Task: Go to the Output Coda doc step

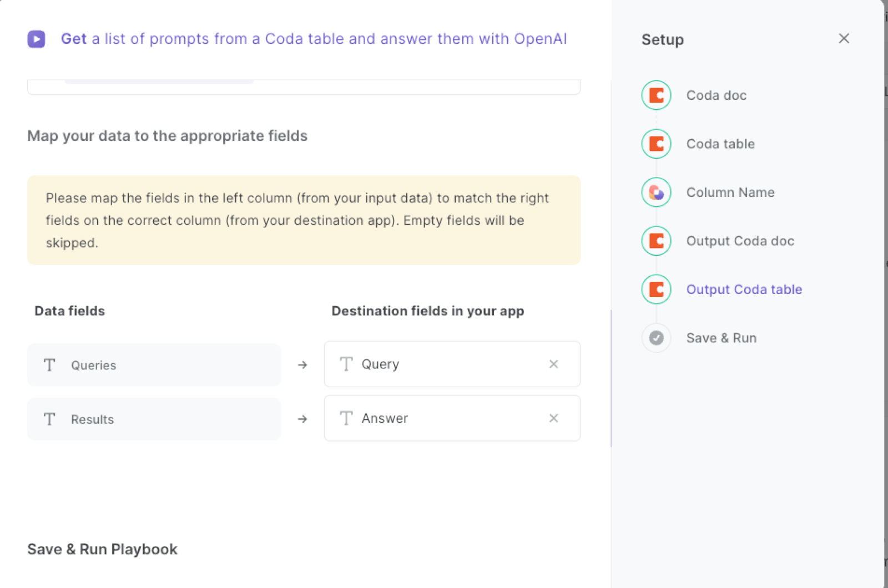Action: [740, 241]
